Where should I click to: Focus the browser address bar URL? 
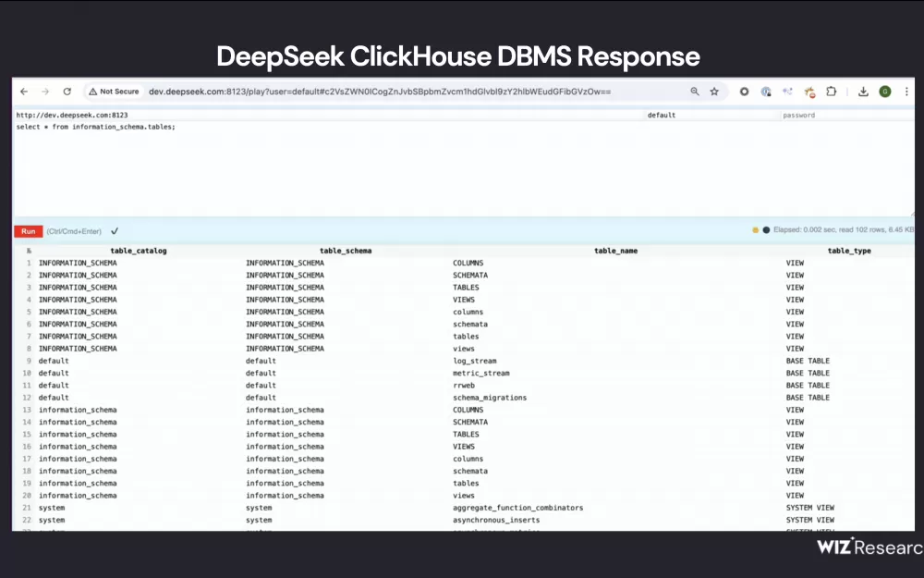point(380,92)
